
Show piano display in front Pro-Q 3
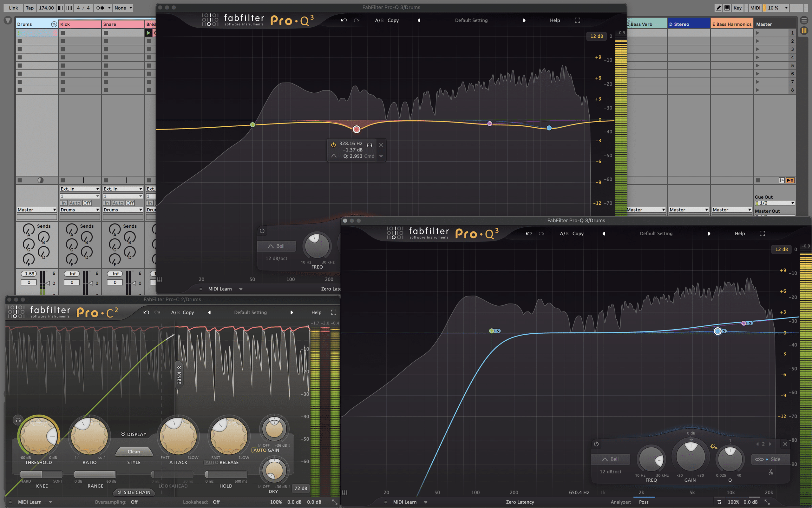pos(344,492)
